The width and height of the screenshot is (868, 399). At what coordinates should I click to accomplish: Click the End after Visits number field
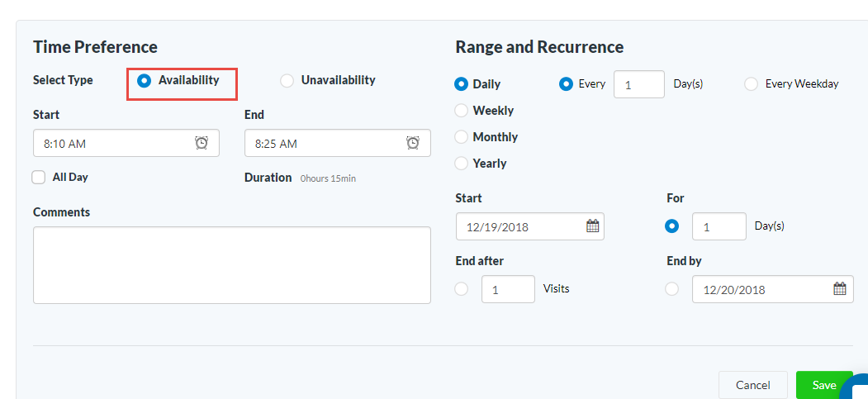(507, 289)
